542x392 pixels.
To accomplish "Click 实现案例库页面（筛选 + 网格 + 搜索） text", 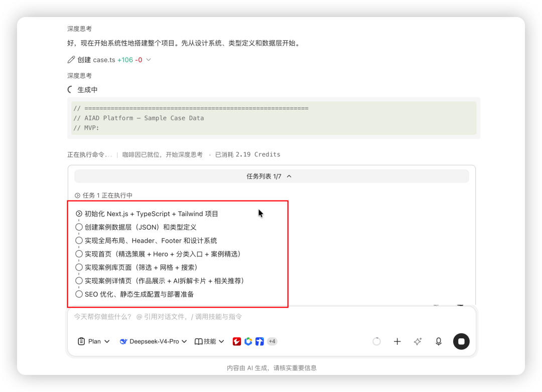I will pyautogui.click(x=142, y=267).
